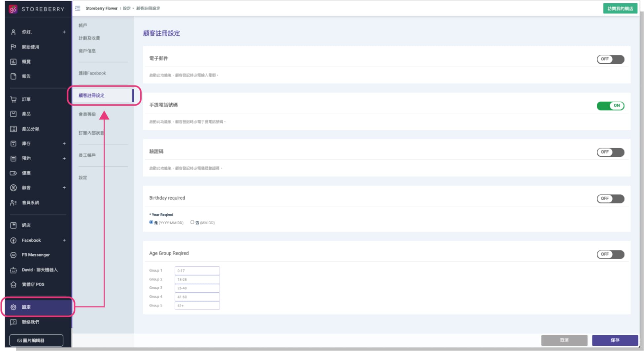Expand 顧客 submenu plus sign
644x351 pixels.
(64, 188)
